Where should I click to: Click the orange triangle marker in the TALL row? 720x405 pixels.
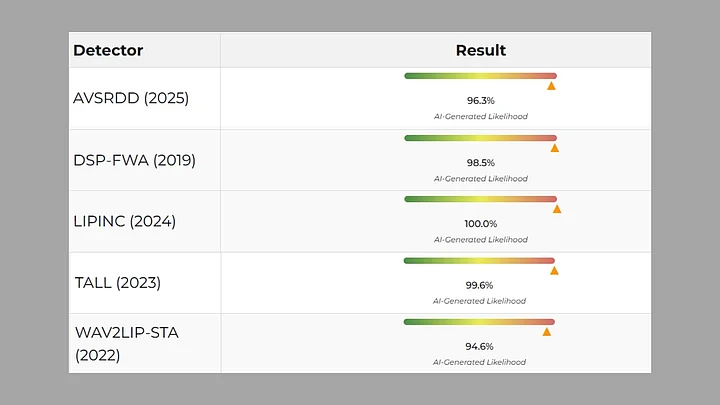coord(554,270)
